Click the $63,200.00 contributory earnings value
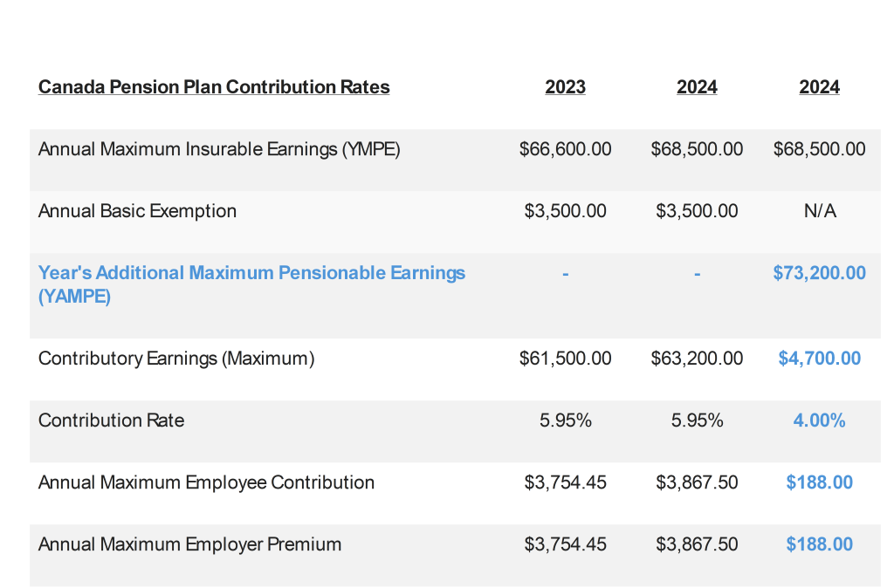 [697, 359]
